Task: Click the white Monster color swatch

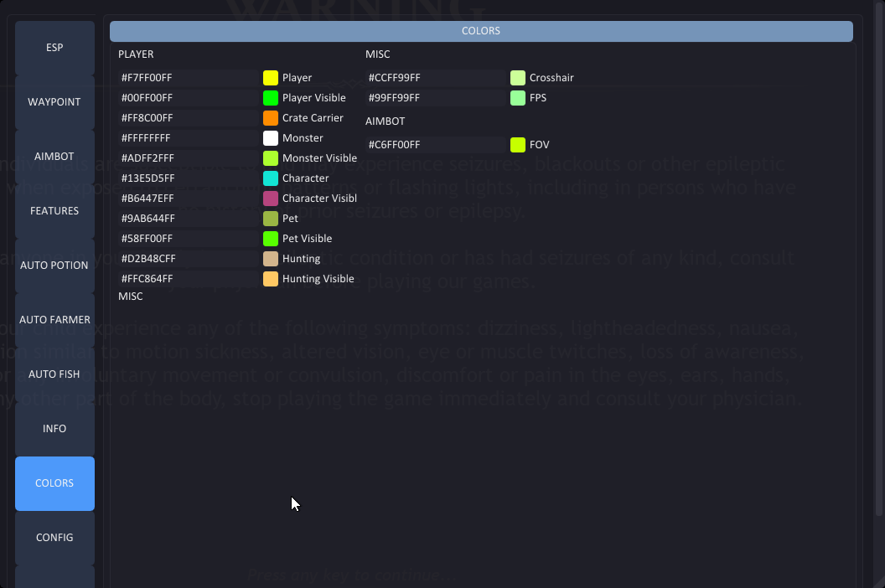Action: 271,138
